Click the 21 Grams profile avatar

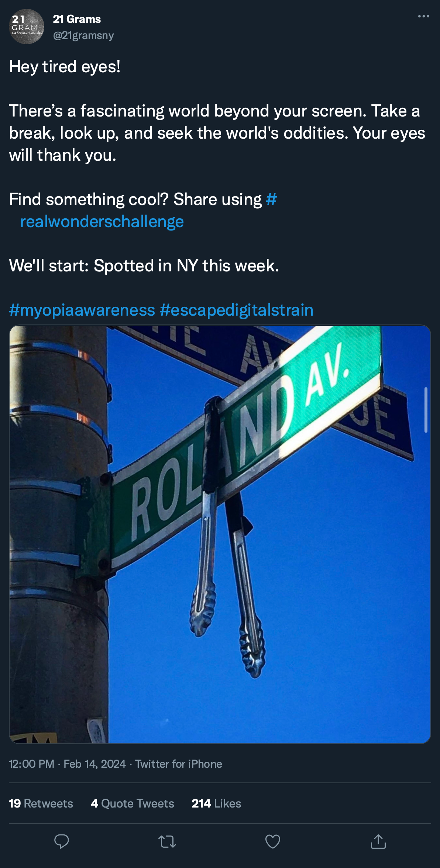coord(27,27)
